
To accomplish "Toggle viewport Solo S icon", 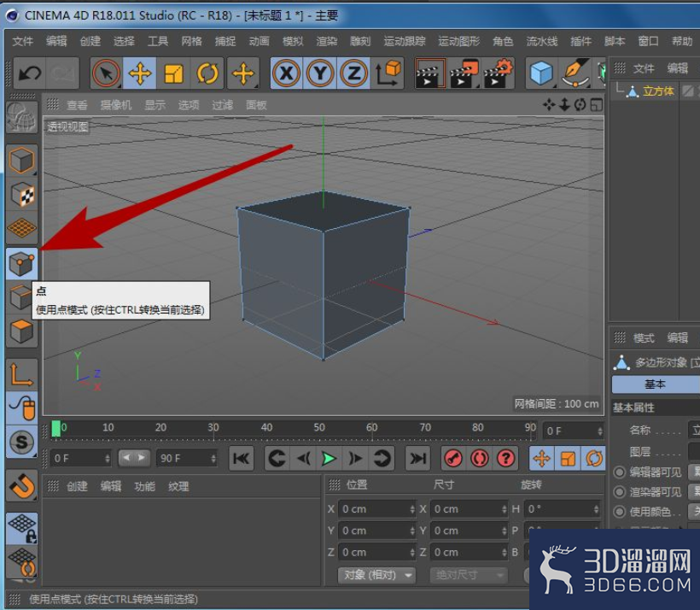I will pos(21,442).
